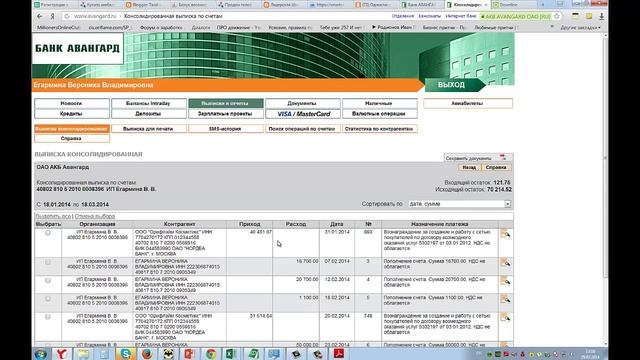Image resolution: width=640 pixels, height=360 pixels.
Task: Click the Расход column header
Action: coord(296,224)
